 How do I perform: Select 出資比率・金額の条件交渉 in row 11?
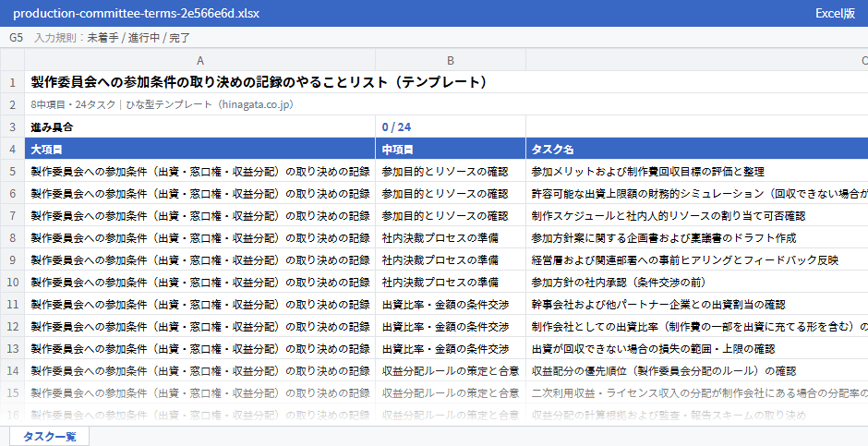[x=451, y=305]
